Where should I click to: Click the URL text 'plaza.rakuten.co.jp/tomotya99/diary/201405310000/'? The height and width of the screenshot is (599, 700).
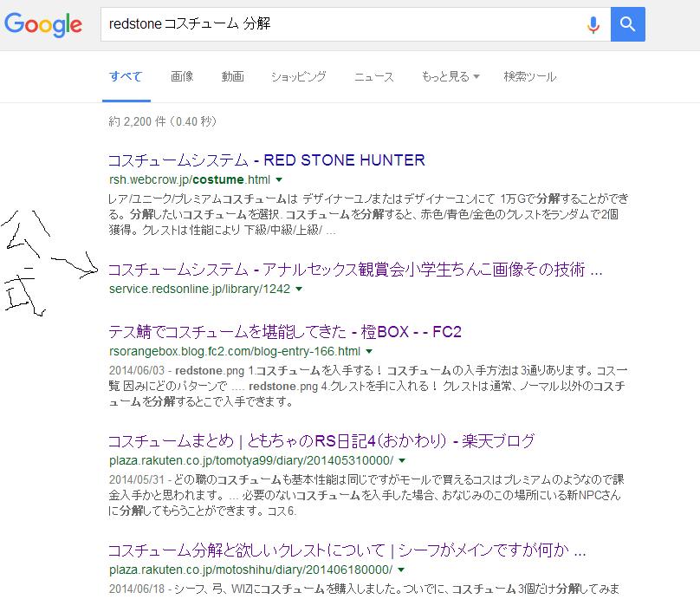point(251,460)
